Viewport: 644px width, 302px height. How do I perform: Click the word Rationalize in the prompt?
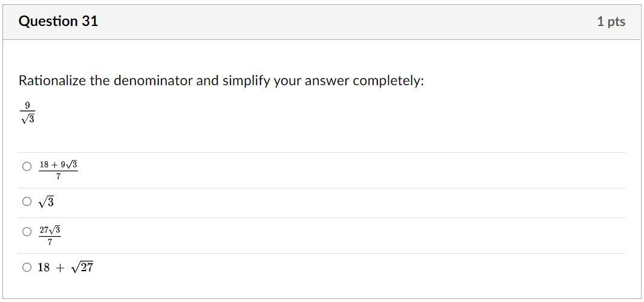(x=53, y=81)
